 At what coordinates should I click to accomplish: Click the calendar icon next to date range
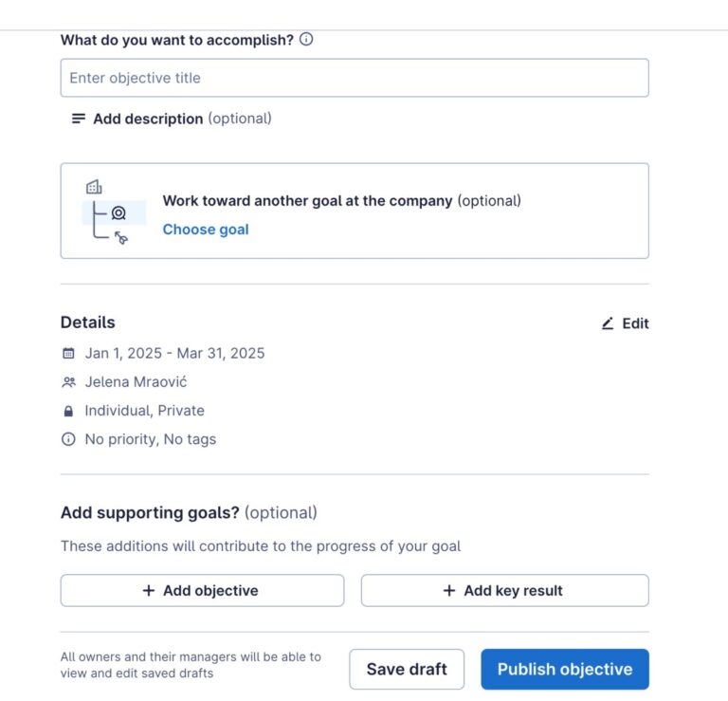pos(68,353)
